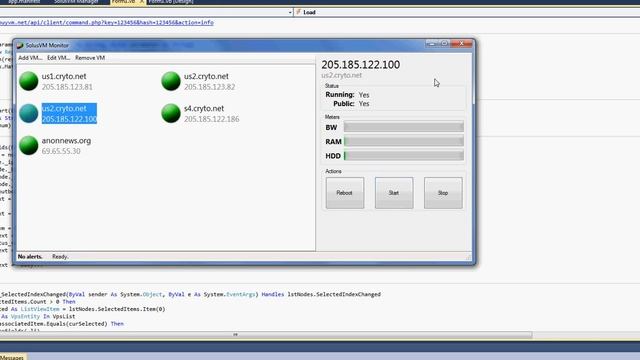Click the Reboot action button
The height and width of the screenshot is (360, 640).
coord(344,193)
